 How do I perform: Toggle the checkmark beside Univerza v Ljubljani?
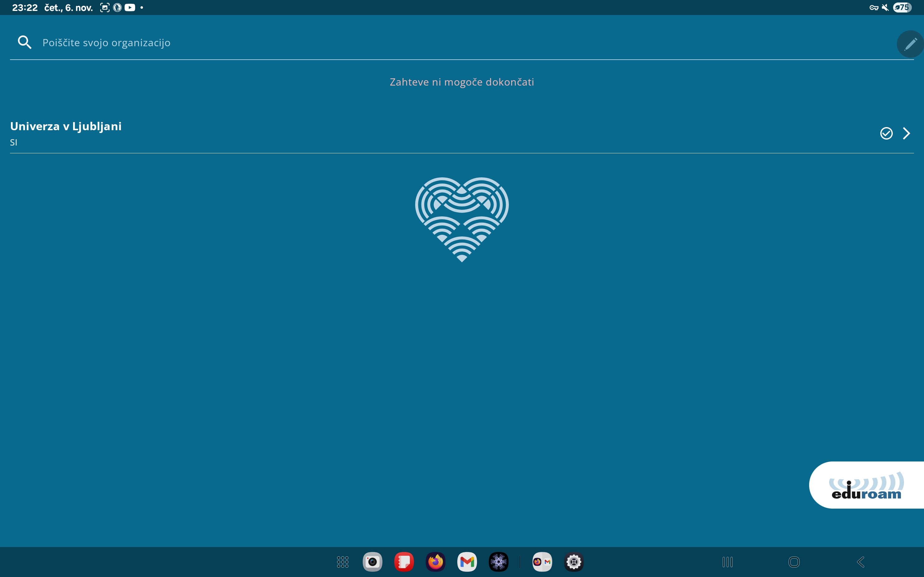click(886, 133)
